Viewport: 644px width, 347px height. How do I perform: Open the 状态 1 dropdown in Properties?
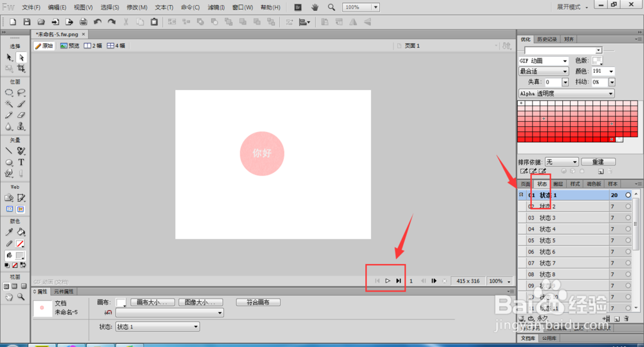coord(158,327)
